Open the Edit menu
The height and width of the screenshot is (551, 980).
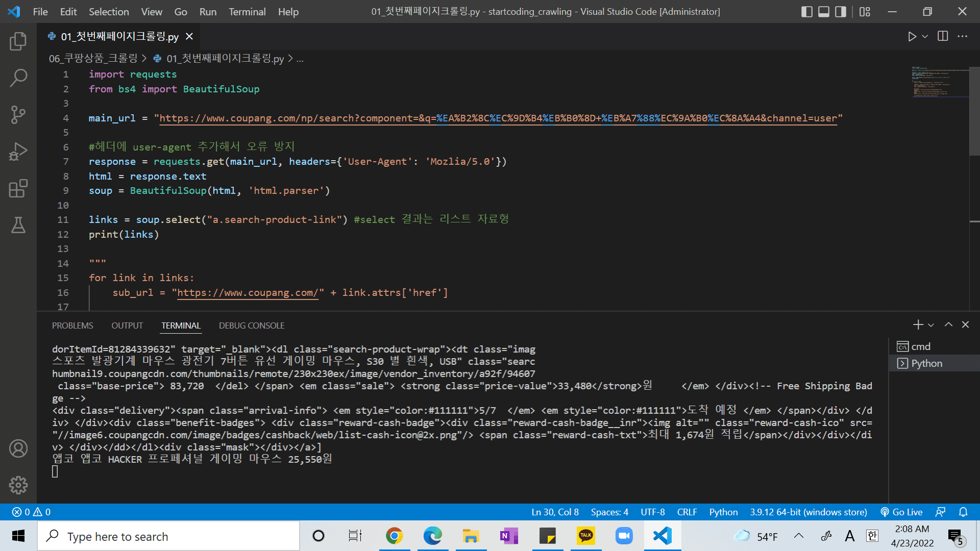pyautogui.click(x=68, y=11)
